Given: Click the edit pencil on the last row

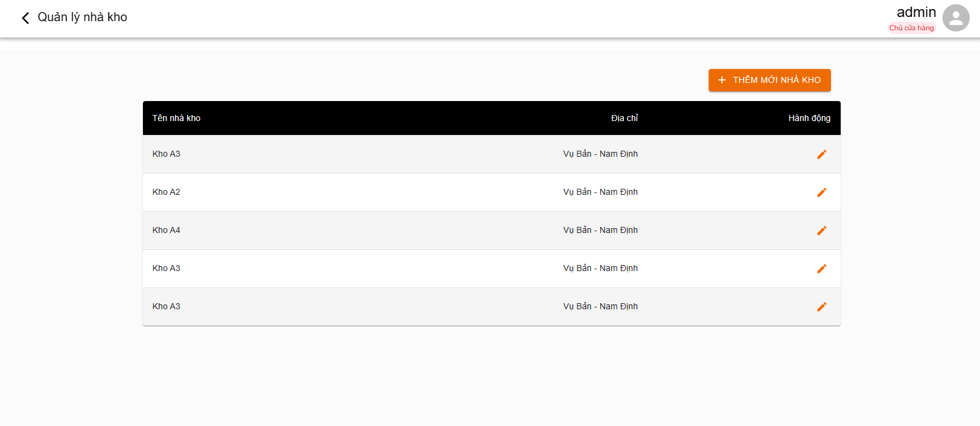Looking at the screenshot, I should (822, 306).
